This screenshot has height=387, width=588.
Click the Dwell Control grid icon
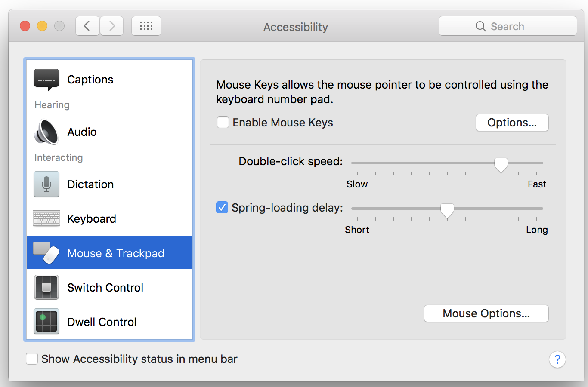(46, 322)
